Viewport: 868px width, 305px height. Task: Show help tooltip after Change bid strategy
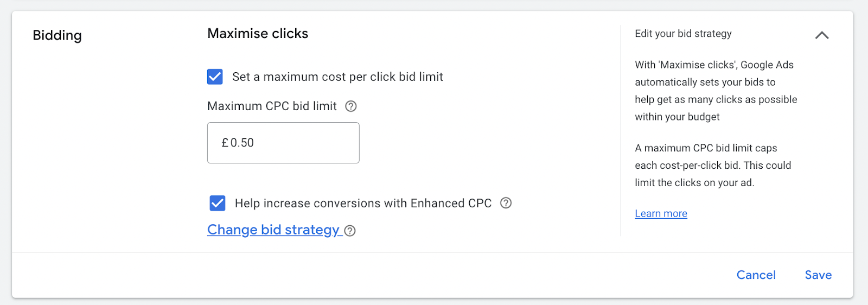[x=350, y=231]
